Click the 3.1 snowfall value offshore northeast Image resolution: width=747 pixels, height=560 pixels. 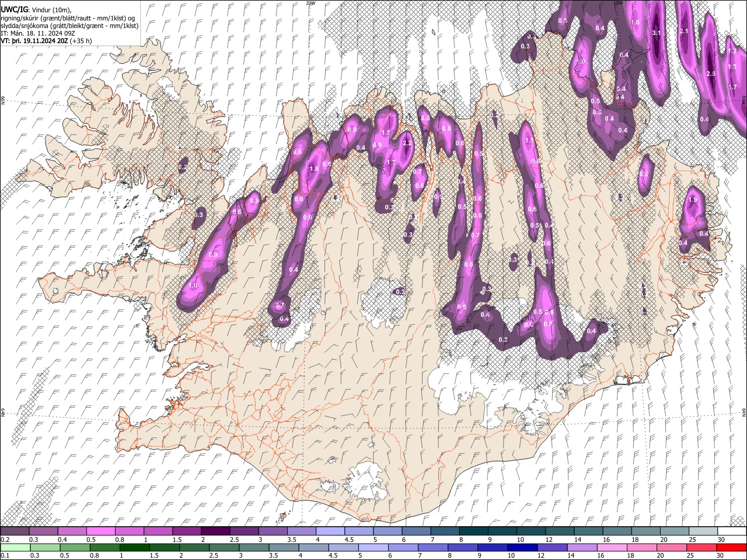click(656, 33)
